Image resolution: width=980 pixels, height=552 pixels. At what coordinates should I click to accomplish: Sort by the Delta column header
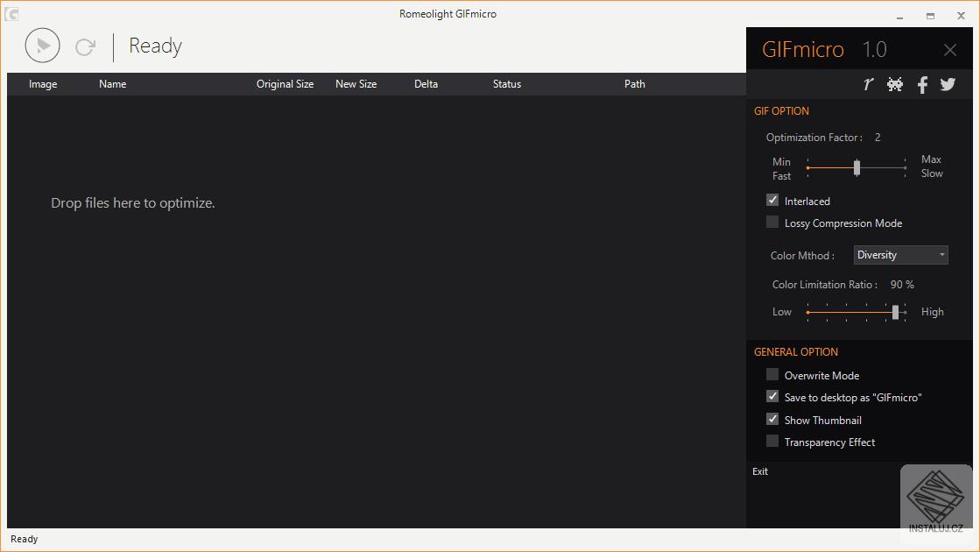point(427,84)
